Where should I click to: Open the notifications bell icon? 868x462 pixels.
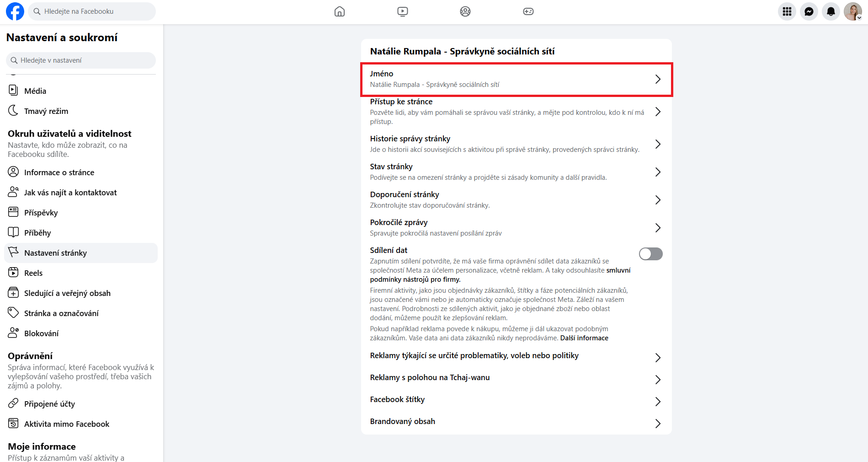click(x=831, y=11)
